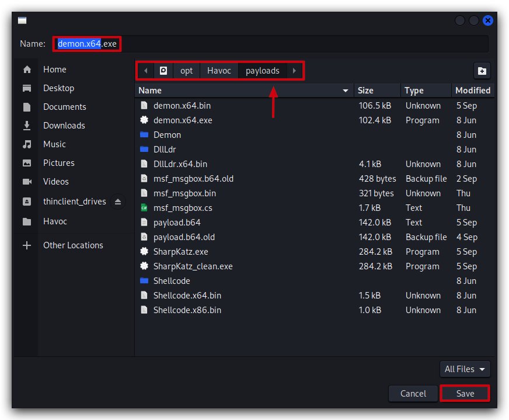
Task: Click the Text type of msf_msgbox.cs
Action: (414, 208)
